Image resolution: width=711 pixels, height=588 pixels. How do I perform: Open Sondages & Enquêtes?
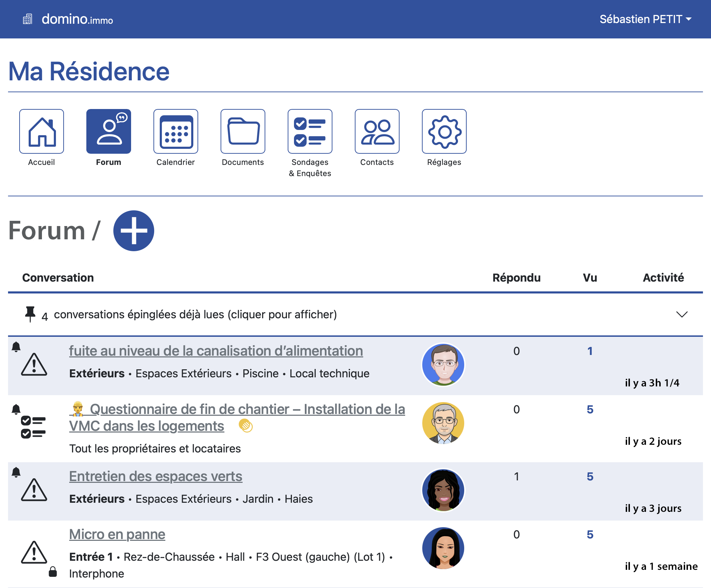(x=310, y=131)
